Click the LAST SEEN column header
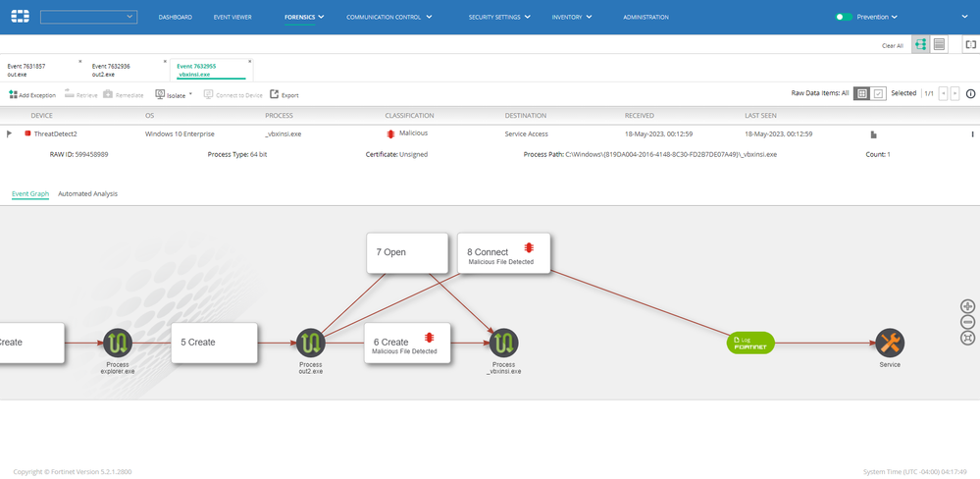Viewport: 980px width, 479px height. pyautogui.click(x=761, y=116)
